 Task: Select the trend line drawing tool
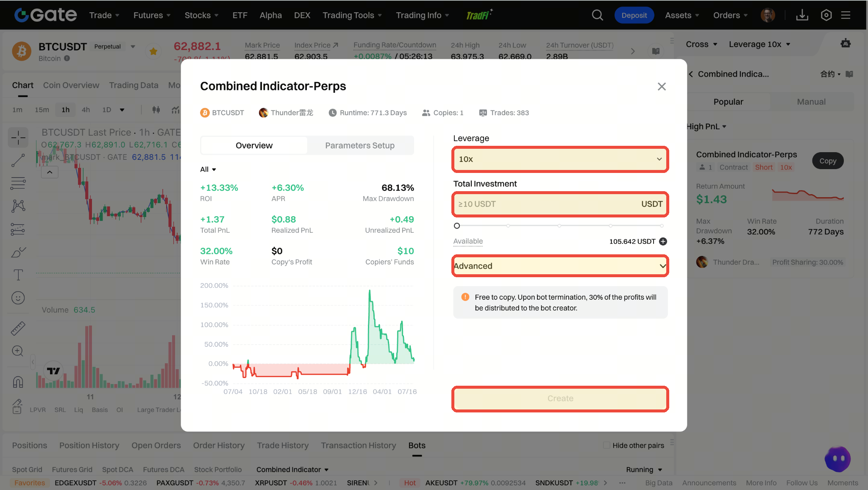coord(18,160)
